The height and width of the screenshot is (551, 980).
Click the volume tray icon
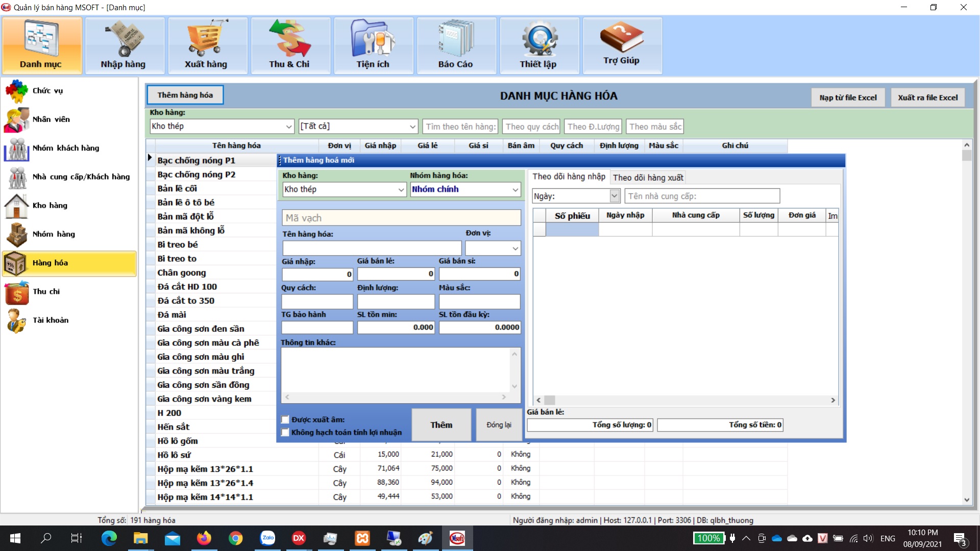(868, 538)
